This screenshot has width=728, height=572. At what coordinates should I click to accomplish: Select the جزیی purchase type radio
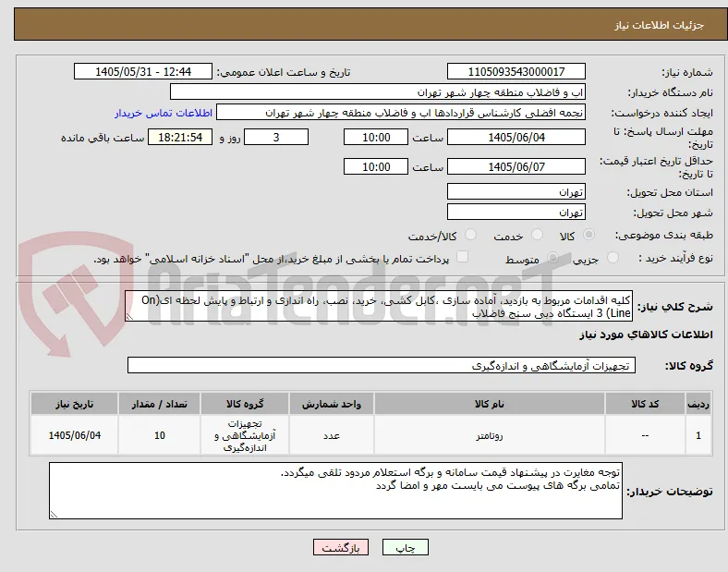tap(613, 257)
